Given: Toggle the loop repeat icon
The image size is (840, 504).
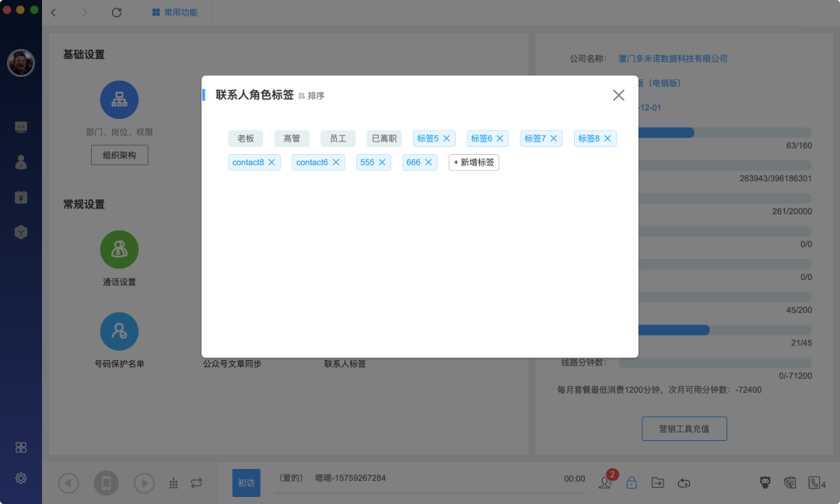Looking at the screenshot, I should 197,483.
